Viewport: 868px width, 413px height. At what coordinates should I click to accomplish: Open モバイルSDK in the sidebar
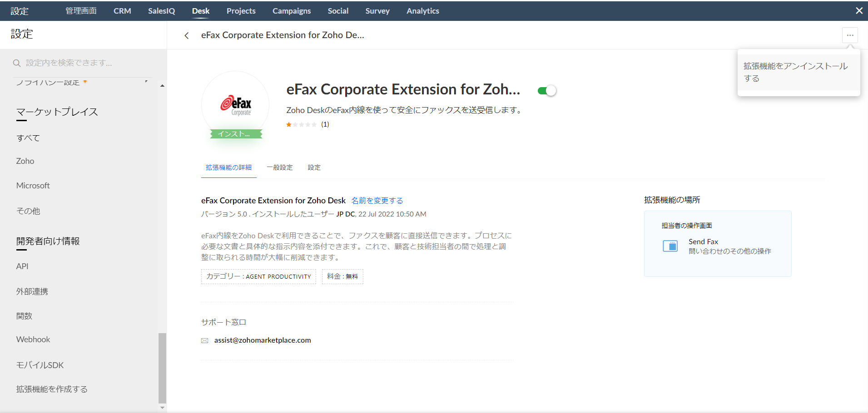pyautogui.click(x=40, y=365)
